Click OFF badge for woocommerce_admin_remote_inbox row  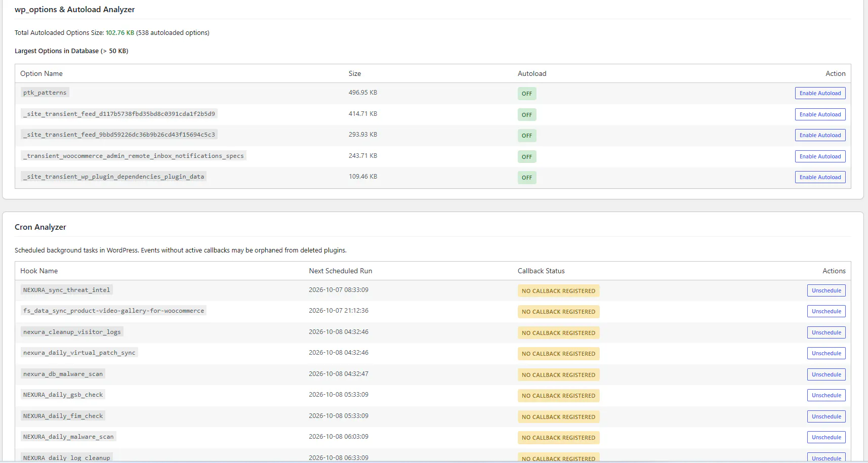[527, 157]
